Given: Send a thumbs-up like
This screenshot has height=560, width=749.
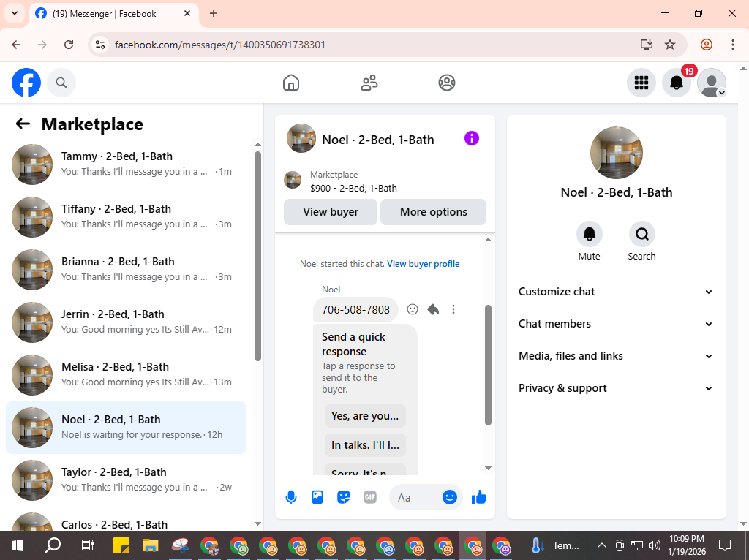Looking at the screenshot, I should tap(478, 497).
